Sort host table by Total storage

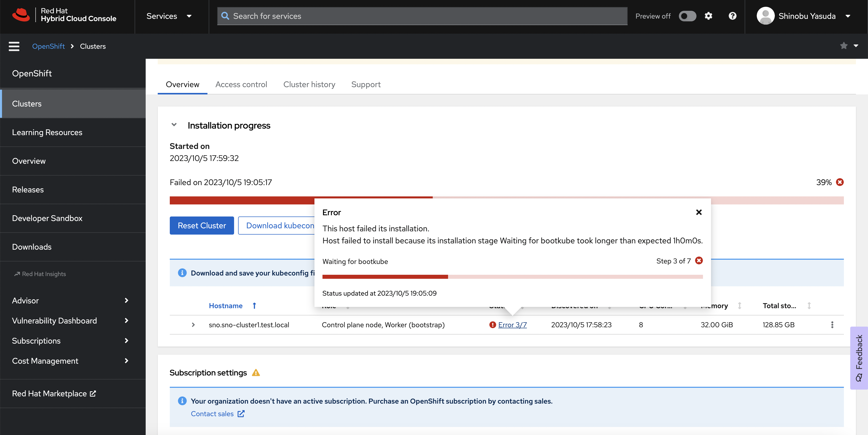pyautogui.click(x=779, y=306)
